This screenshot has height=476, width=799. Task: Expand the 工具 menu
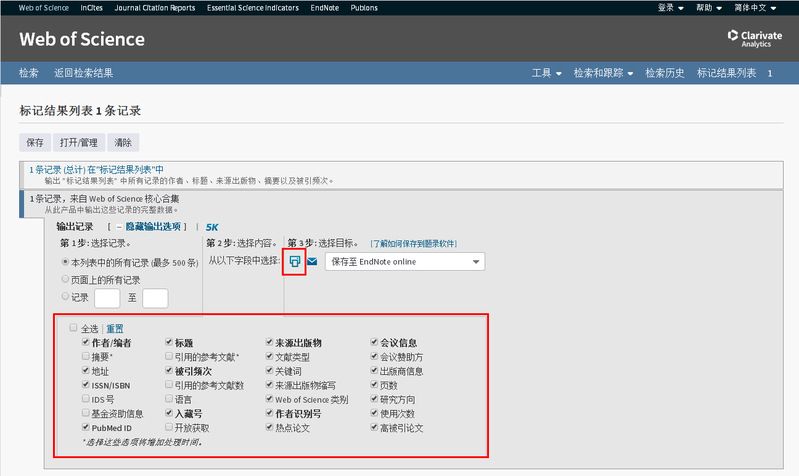(x=546, y=73)
